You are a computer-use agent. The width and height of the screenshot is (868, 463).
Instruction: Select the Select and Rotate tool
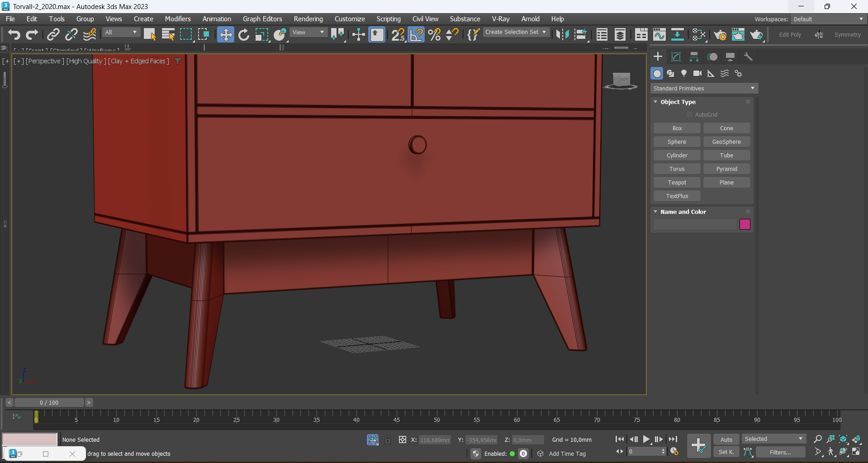(244, 35)
